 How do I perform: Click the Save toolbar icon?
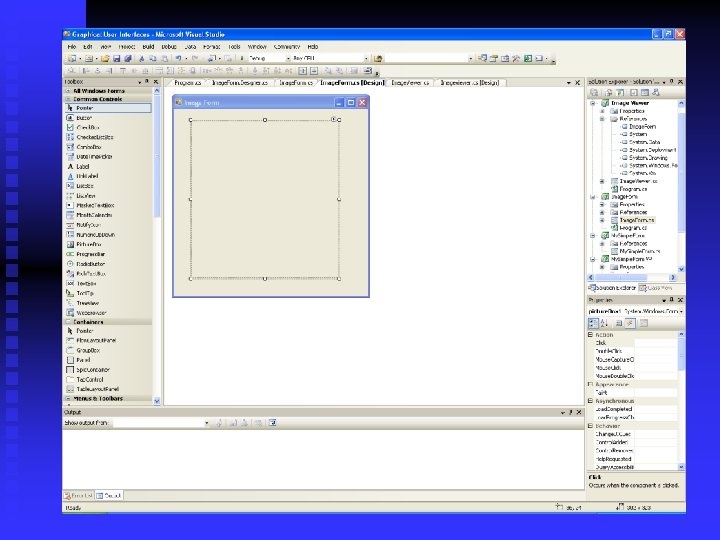[117, 59]
